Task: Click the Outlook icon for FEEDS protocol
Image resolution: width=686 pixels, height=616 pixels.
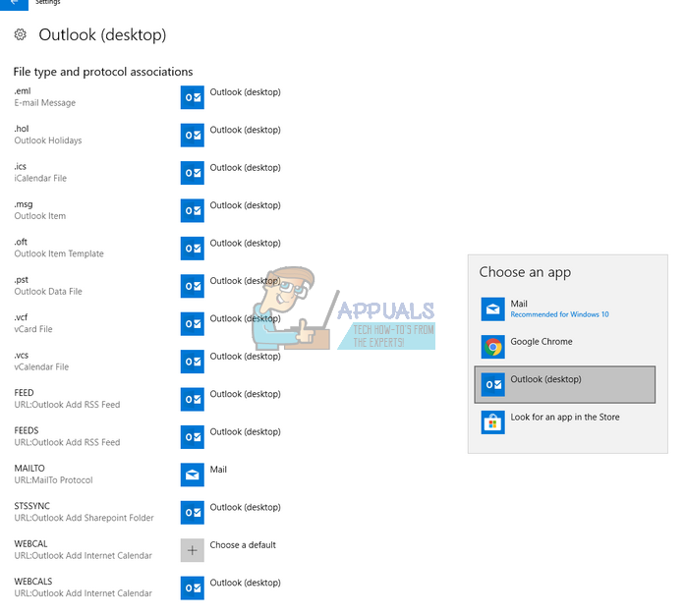Action: click(x=192, y=437)
